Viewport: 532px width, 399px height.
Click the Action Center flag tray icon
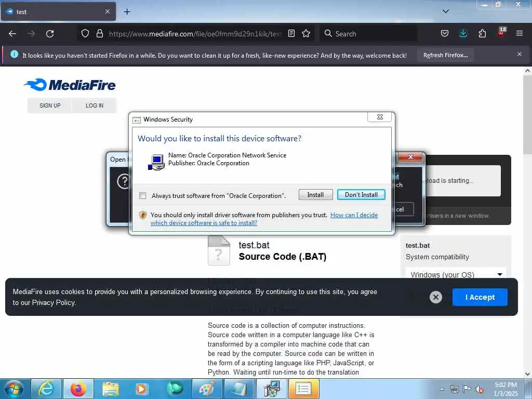(x=467, y=389)
